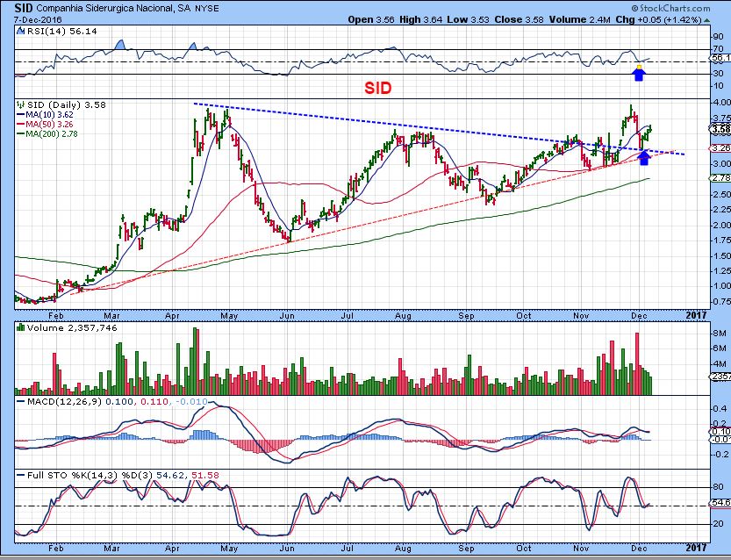The height and width of the screenshot is (560, 731).
Task: Click the green up-triangle after the Chg value
Action: (x=707, y=20)
